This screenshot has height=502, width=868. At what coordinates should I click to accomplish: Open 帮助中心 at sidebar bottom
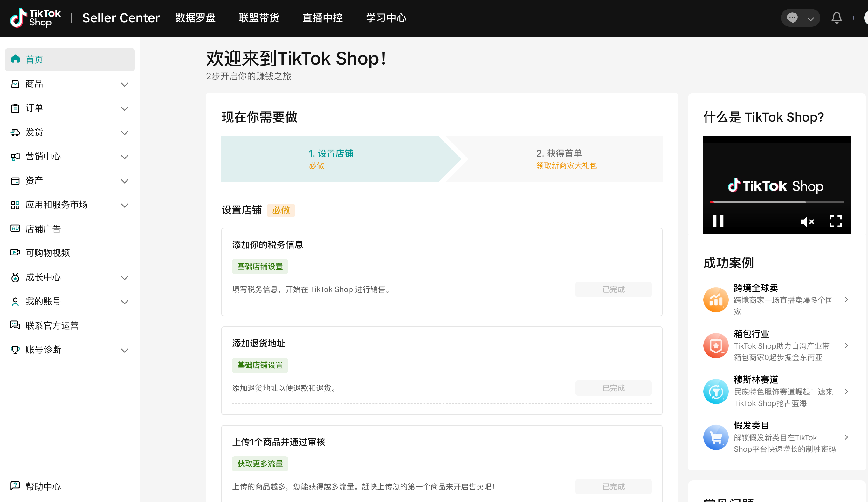43,486
